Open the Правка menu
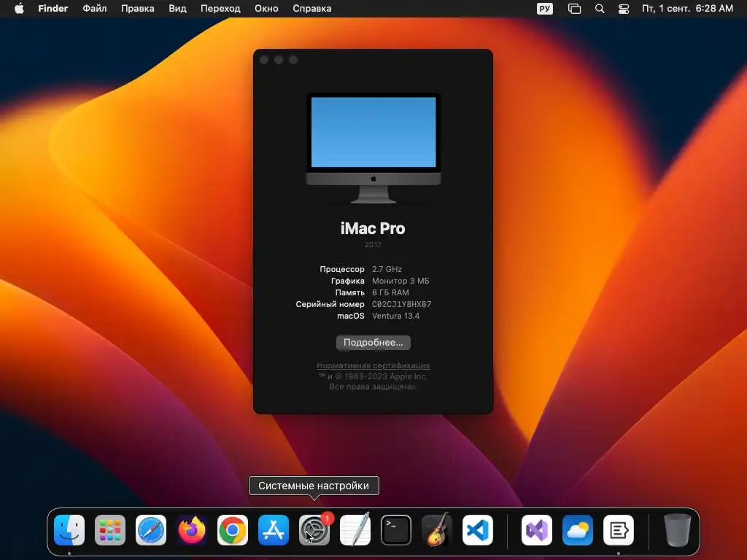This screenshot has width=747, height=560. pyautogui.click(x=138, y=9)
